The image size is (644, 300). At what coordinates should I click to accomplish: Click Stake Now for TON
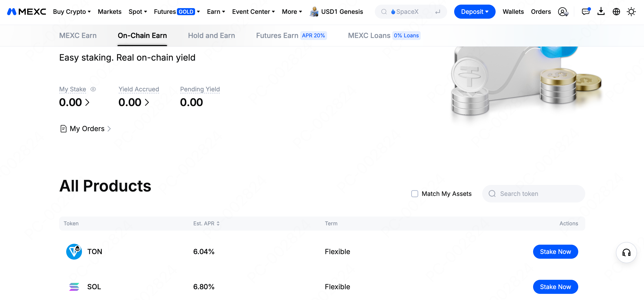[555, 252]
